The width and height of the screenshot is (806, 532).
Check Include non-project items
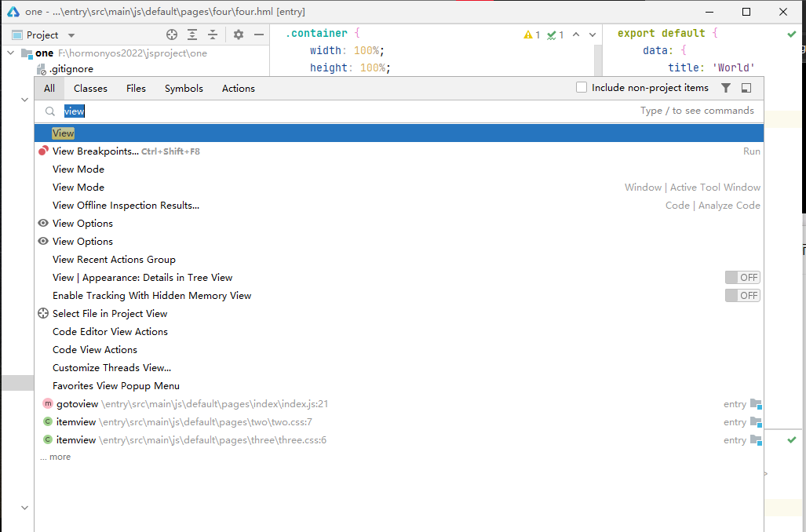click(582, 87)
